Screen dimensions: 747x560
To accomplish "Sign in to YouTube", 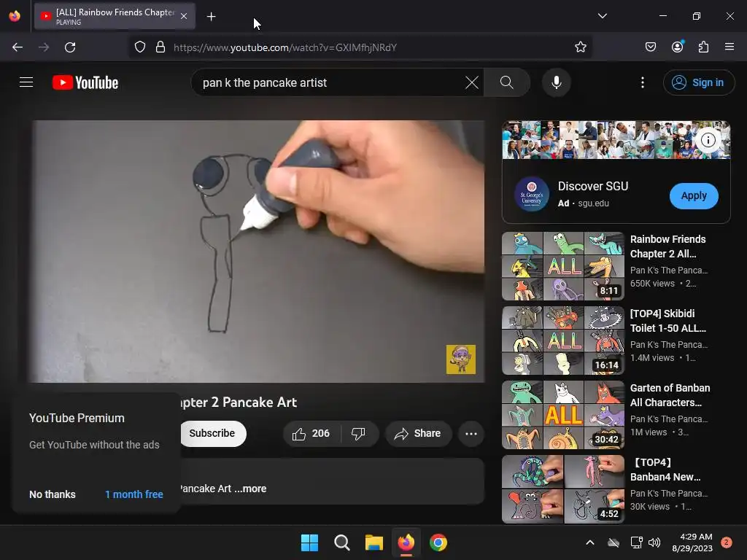I will (x=698, y=82).
